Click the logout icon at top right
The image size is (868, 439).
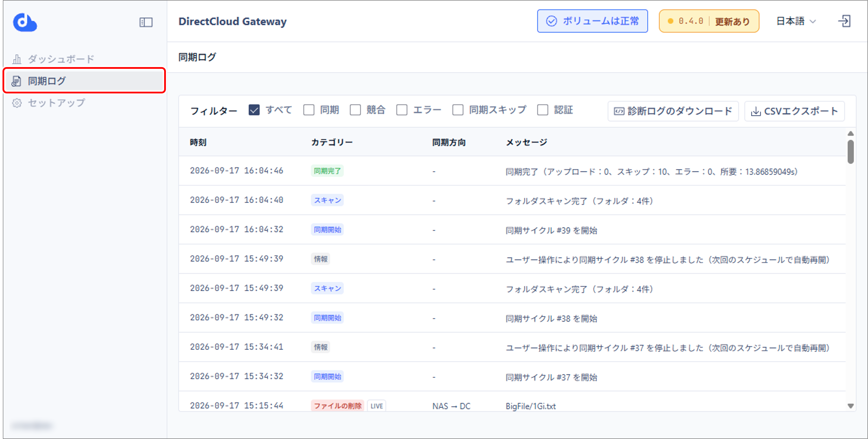[x=844, y=21]
